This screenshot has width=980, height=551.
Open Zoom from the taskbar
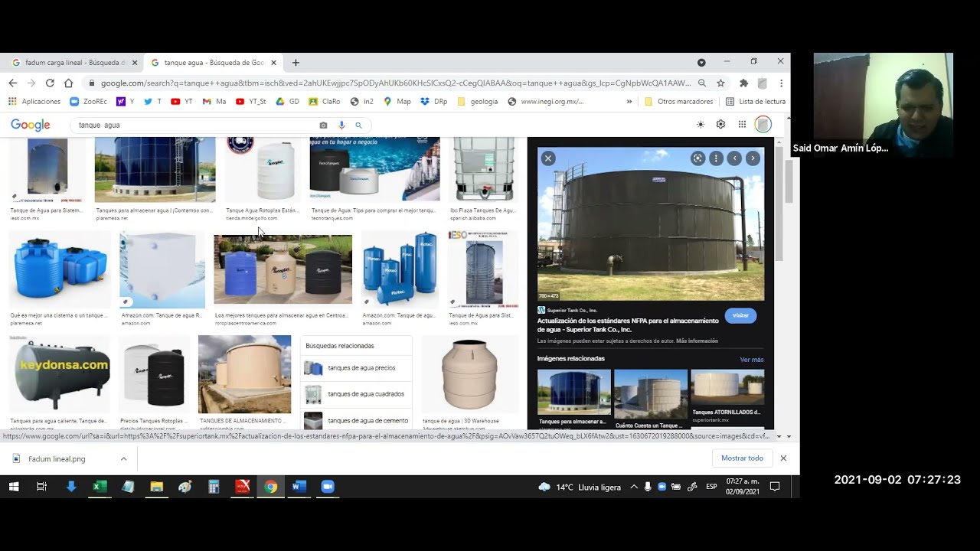(x=328, y=487)
